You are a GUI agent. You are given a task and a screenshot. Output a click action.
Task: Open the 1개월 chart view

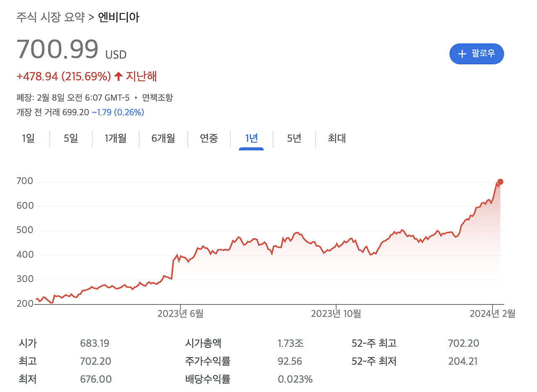point(115,139)
